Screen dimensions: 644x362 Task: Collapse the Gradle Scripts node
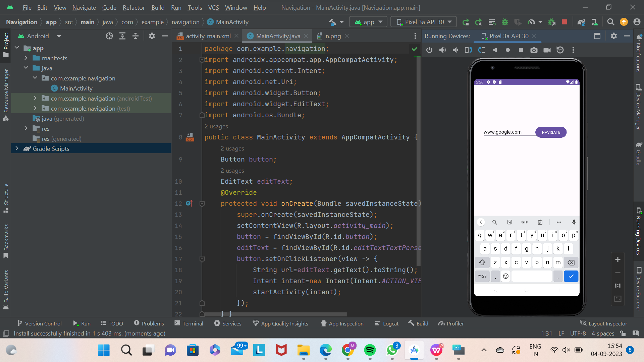[17, 148]
